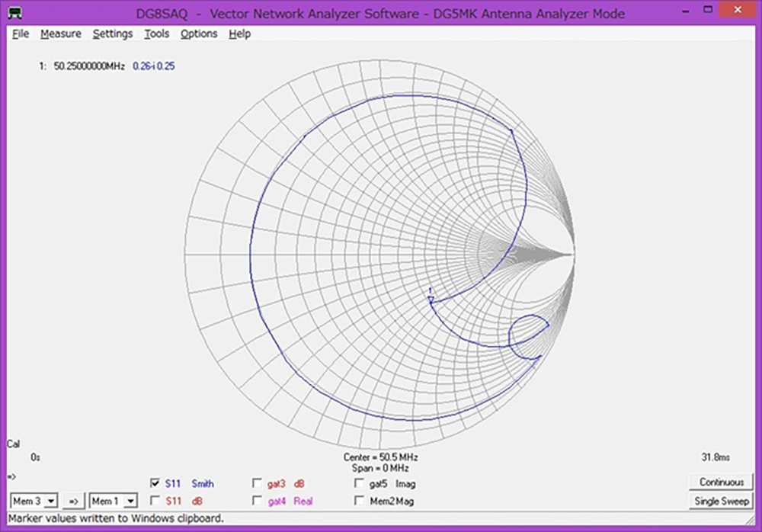Click the 0s sweep start time label

pyautogui.click(x=36, y=457)
